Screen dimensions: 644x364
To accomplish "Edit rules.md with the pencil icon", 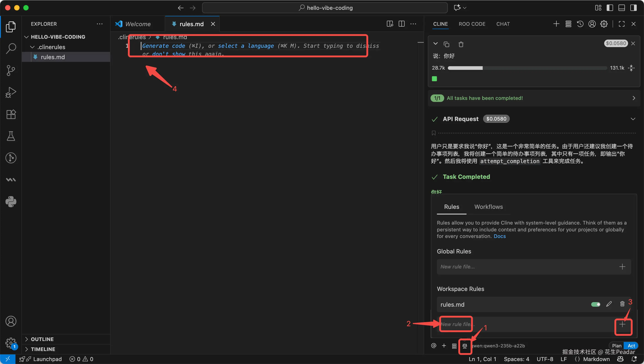I will (609, 304).
